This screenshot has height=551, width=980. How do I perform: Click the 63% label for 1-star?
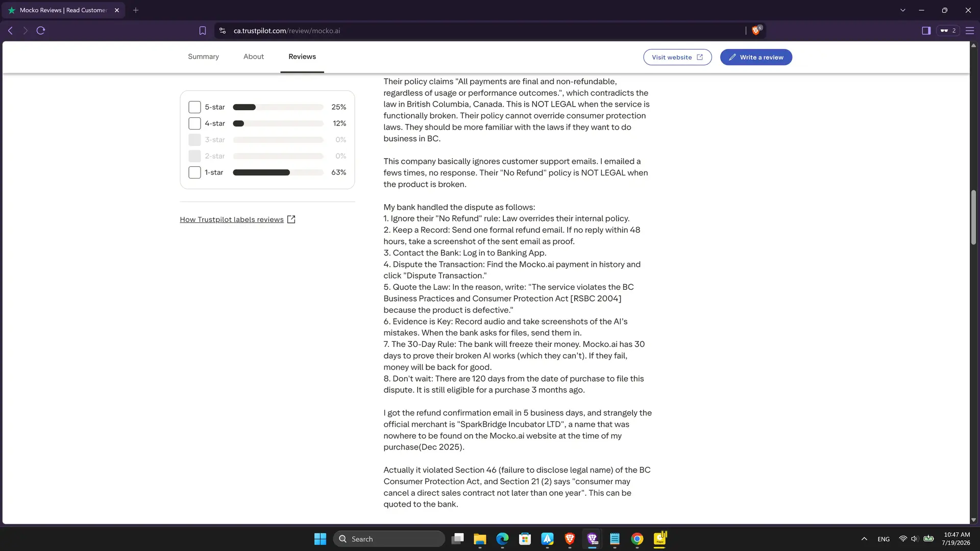[x=339, y=172]
